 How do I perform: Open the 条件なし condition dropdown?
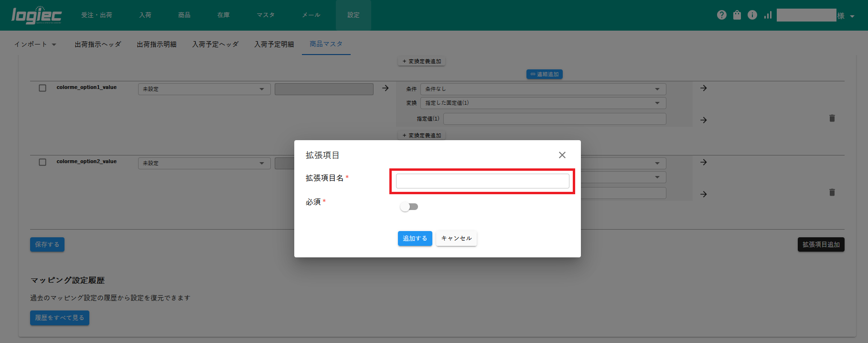[x=543, y=89]
